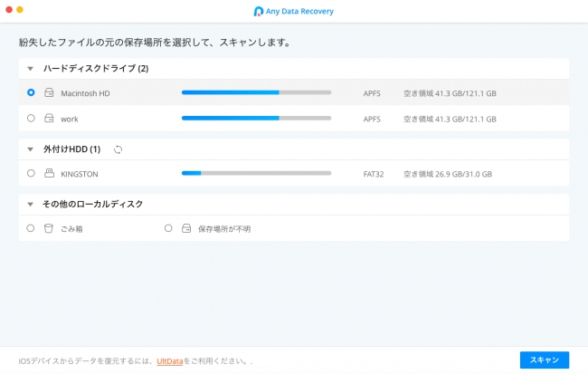Screen dimensions: 588x374
Task: Click the refresh icon beside 外付けHDD
Action: click(118, 149)
